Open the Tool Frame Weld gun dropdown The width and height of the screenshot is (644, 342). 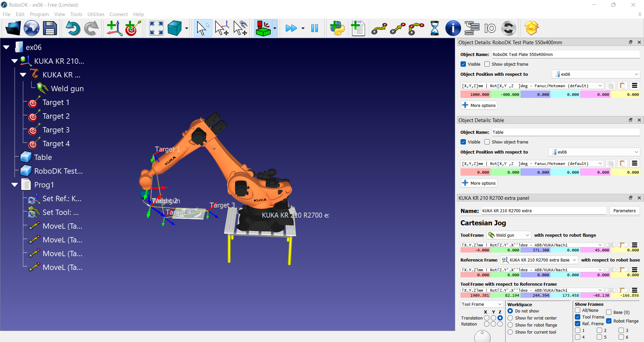coord(509,235)
